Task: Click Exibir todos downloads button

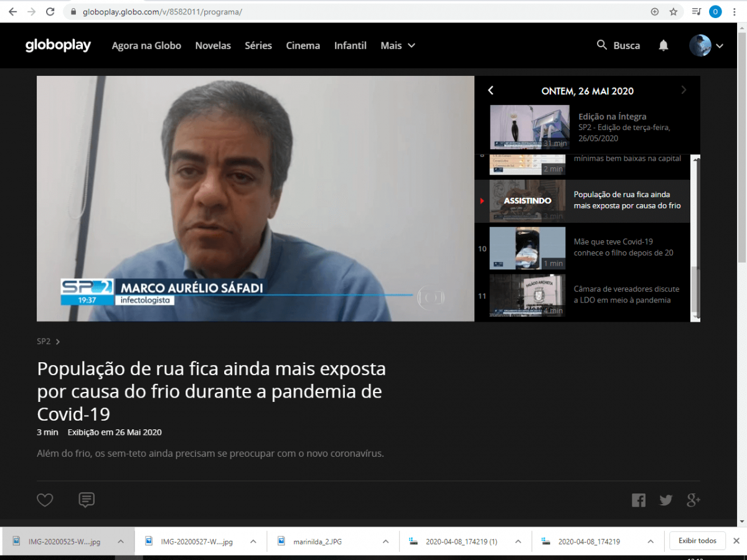Action: tap(697, 541)
